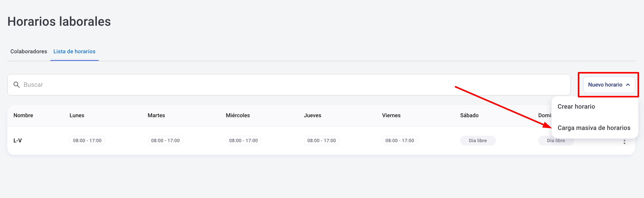Click the Sábado column header

click(x=469, y=115)
